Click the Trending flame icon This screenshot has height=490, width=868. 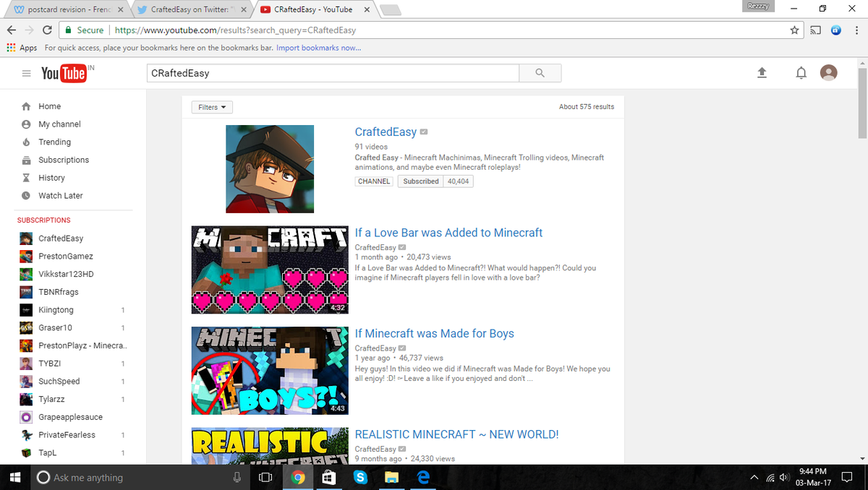[x=26, y=142]
